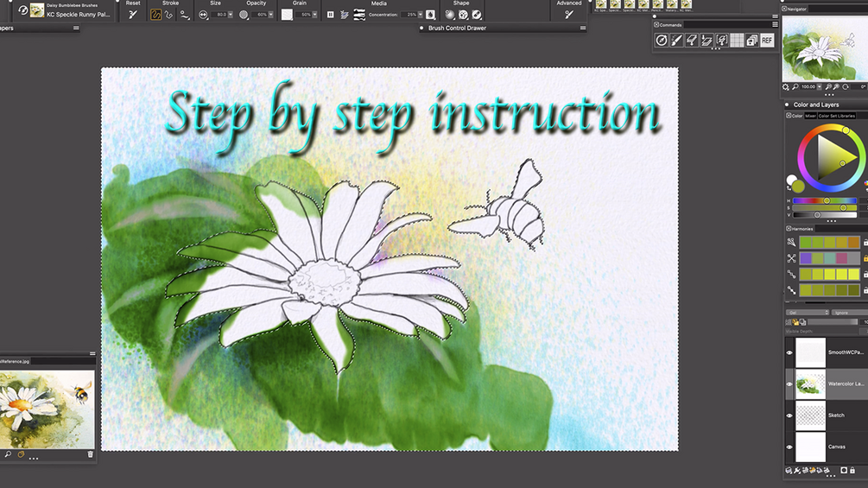868x488 pixels.
Task: Open the Grain value dropdown
Action: (314, 15)
